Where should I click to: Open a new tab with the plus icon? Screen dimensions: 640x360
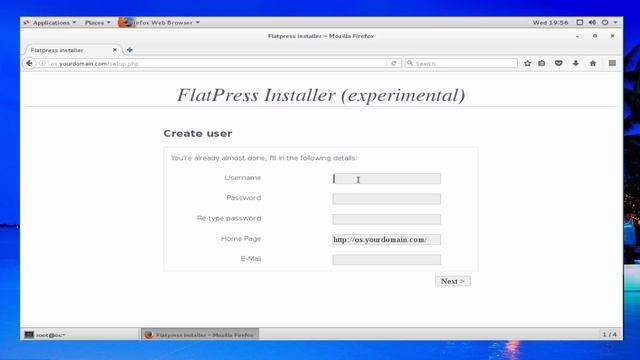[x=129, y=50]
